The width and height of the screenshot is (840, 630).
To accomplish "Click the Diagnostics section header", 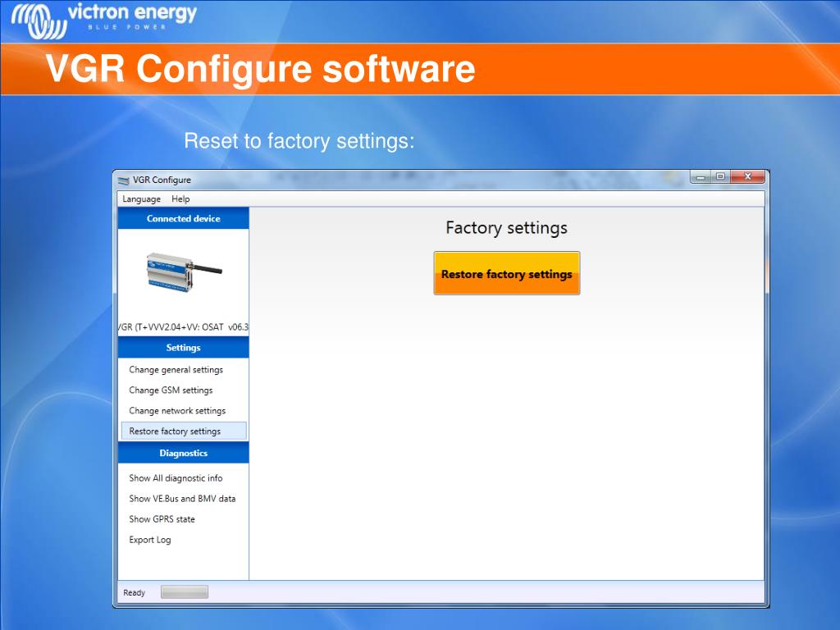I will pyautogui.click(x=183, y=453).
